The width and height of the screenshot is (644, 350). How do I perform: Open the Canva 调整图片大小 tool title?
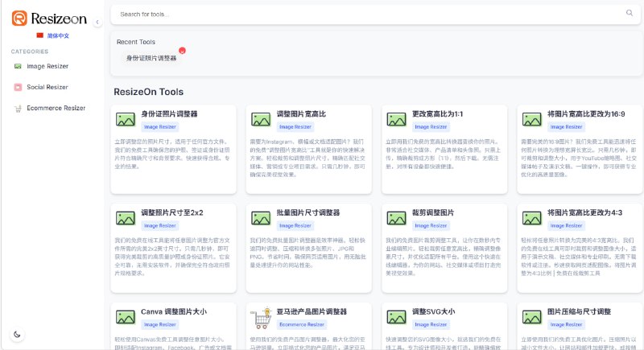click(x=174, y=312)
